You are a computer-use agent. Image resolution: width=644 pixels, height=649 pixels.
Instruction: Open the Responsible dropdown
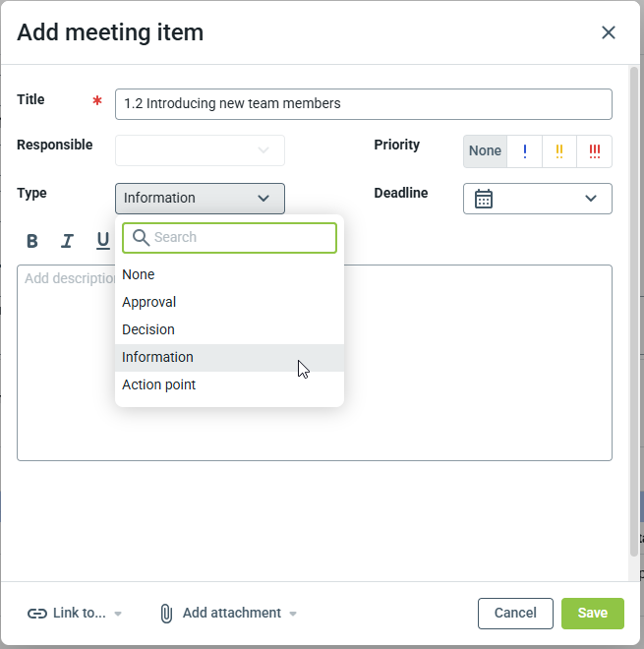[x=200, y=150]
